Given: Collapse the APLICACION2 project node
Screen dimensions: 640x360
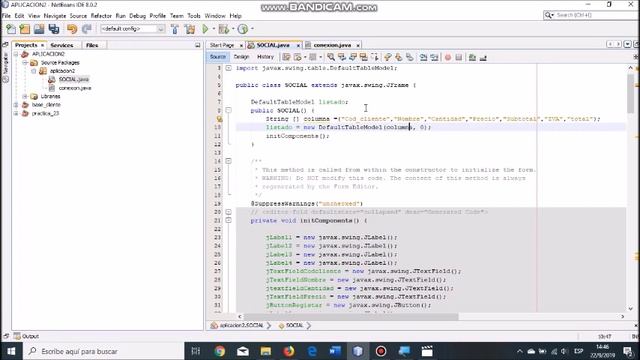Looking at the screenshot, I should (16, 54).
